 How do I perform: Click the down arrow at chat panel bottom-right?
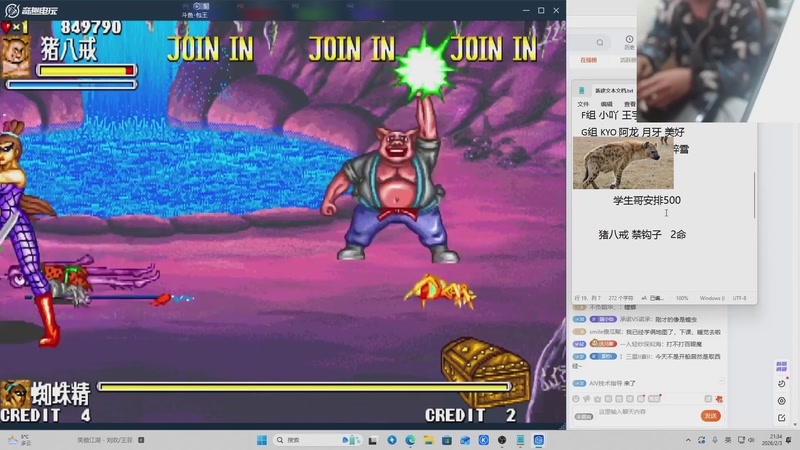coord(794,424)
